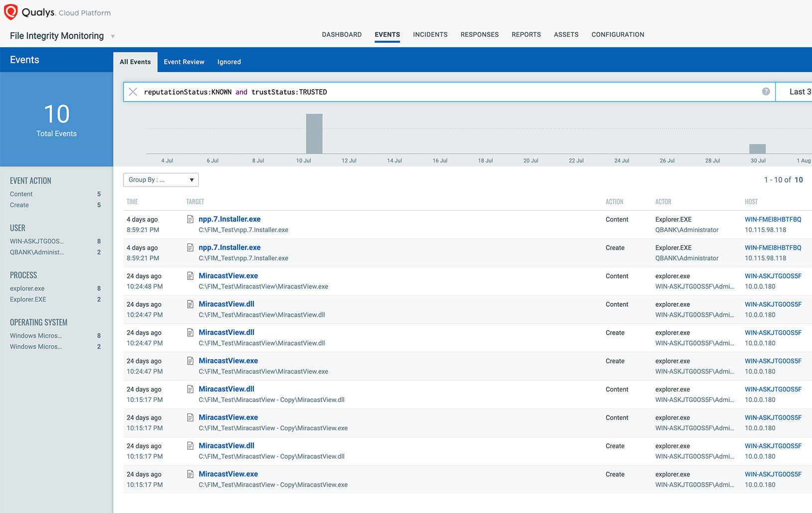Open the CONFIGURATION menu item
The height and width of the screenshot is (513, 812).
[618, 34]
